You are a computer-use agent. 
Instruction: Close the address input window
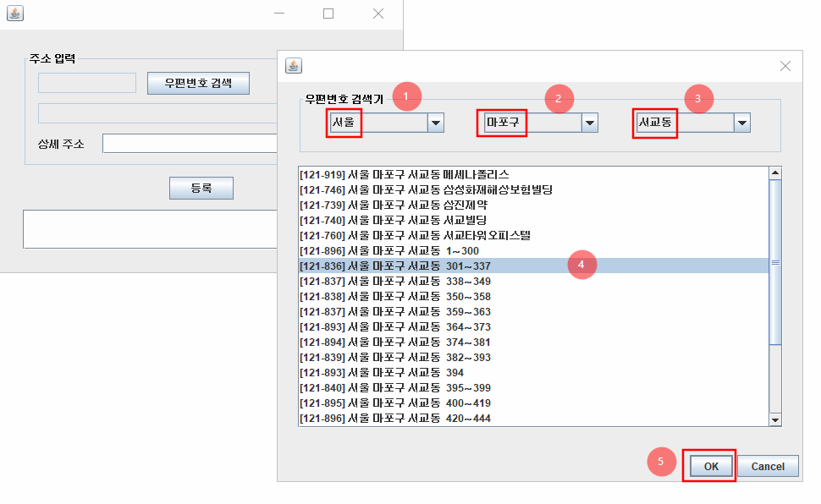378,14
